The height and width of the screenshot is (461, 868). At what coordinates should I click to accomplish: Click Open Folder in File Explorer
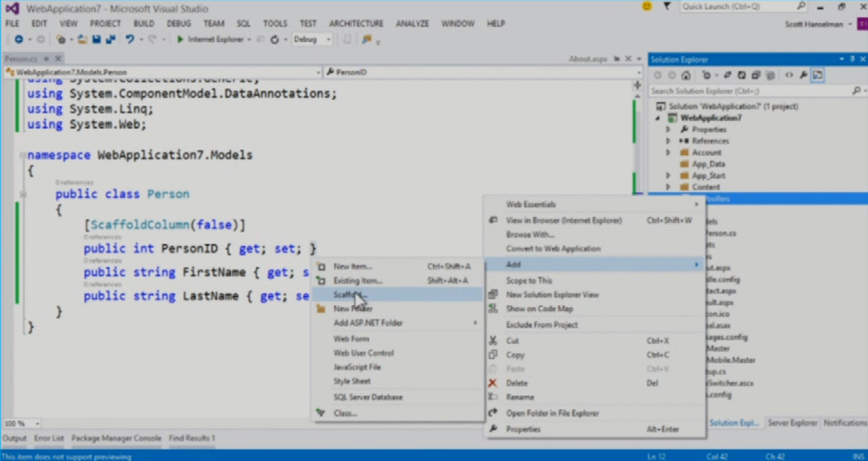pyautogui.click(x=594, y=414)
